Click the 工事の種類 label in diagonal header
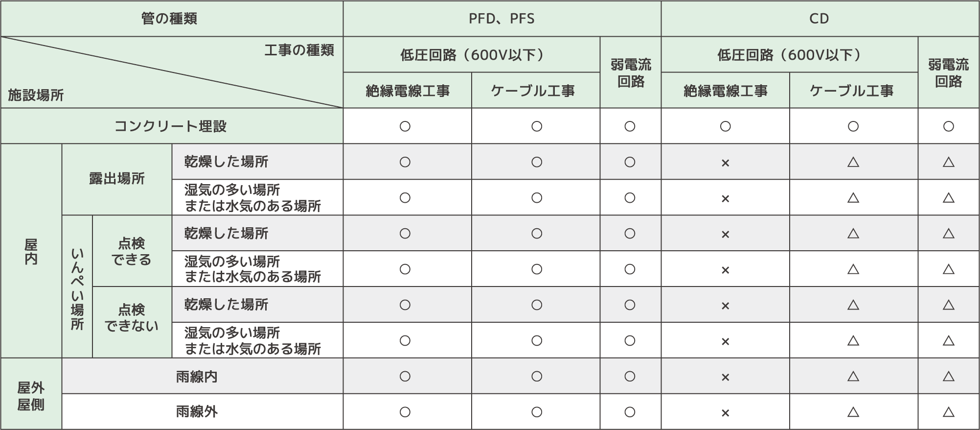The height and width of the screenshot is (430, 980). [x=299, y=50]
